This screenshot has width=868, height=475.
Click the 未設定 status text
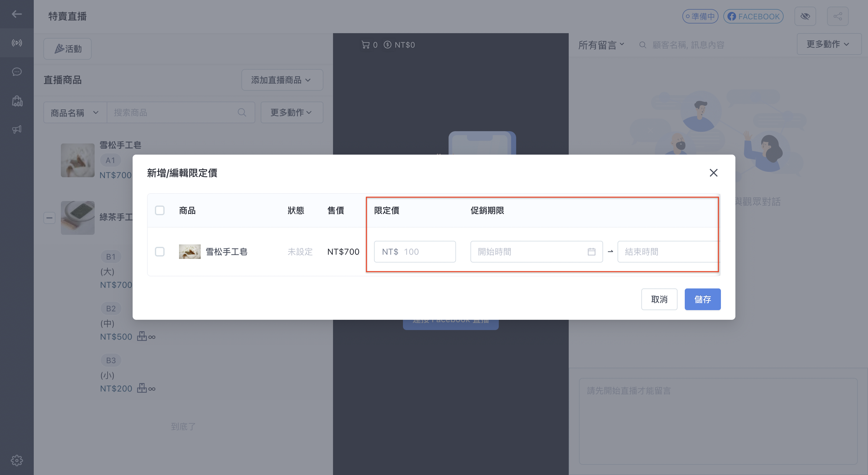300,252
